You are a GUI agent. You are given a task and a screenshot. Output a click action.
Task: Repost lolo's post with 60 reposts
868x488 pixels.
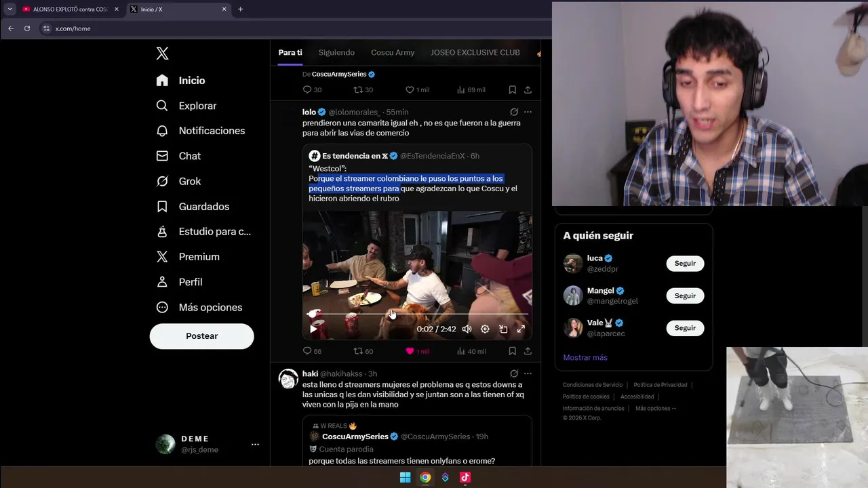pyautogui.click(x=363, y=351)
